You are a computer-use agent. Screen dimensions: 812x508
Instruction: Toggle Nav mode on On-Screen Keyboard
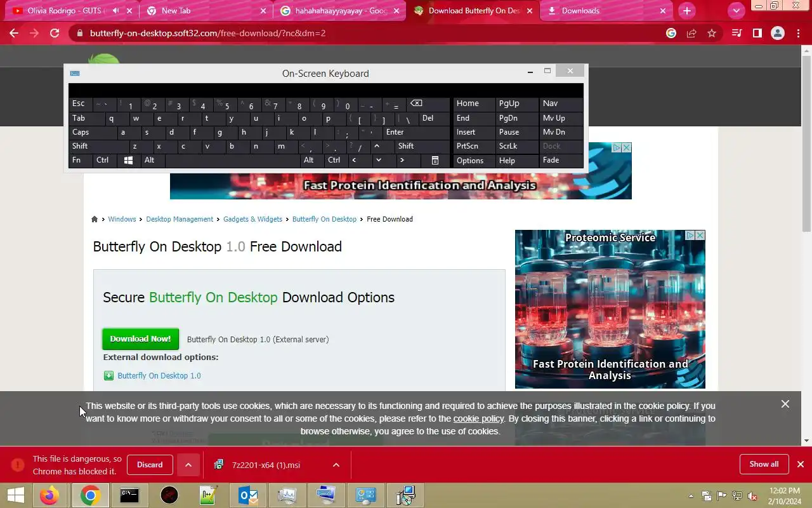tap(561, 104)
